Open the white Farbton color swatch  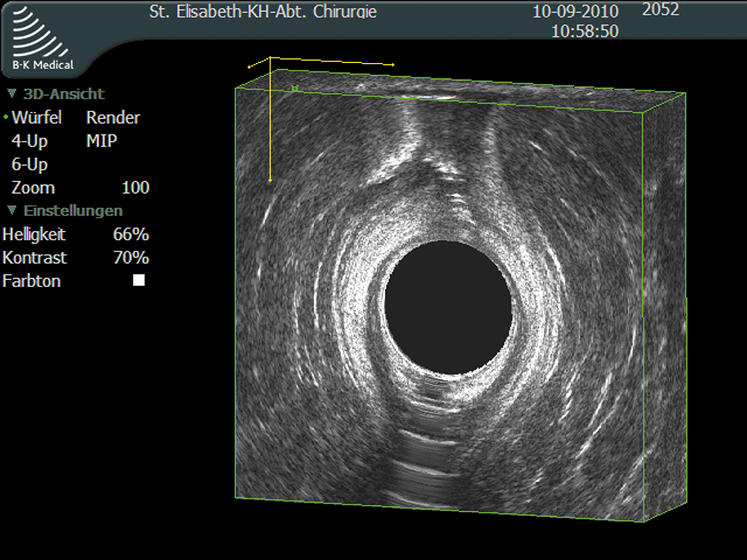[x=139, y=280]
